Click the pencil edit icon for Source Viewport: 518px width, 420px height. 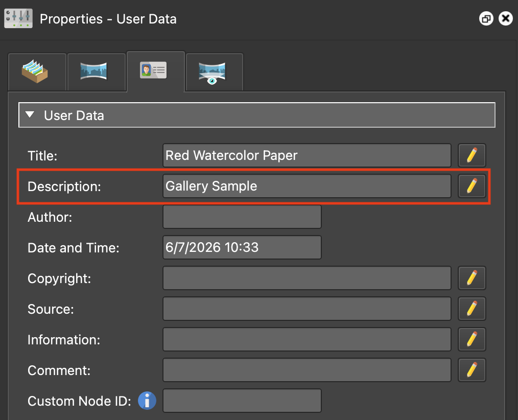pos(472,309)
